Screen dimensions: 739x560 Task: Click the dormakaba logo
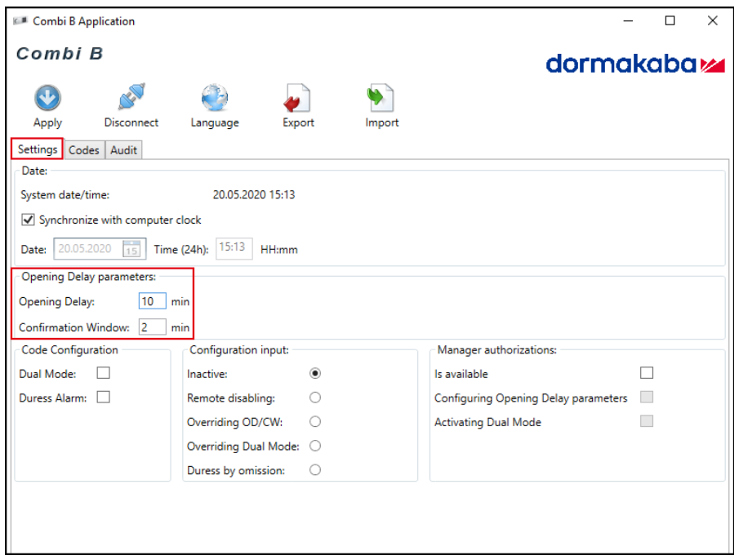(x=635, y=64)
